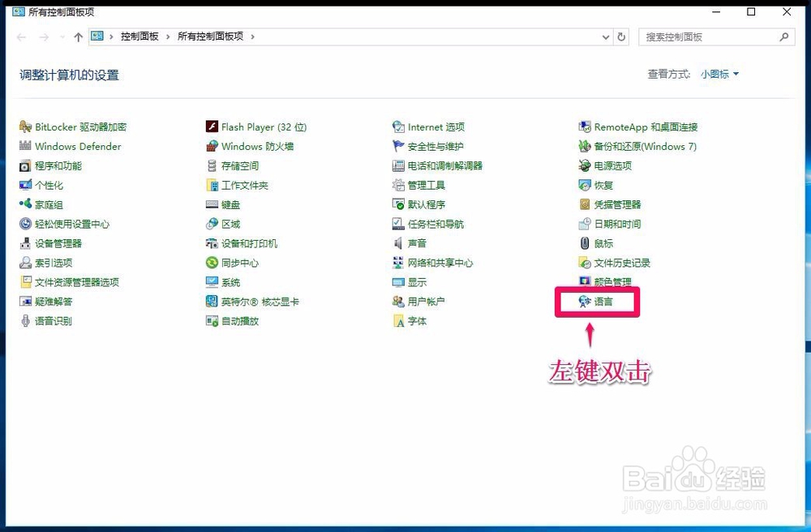Click the Windows Defender icon
Image resolution: width=811 pixels, height=532 pixels.
(25, 146)
